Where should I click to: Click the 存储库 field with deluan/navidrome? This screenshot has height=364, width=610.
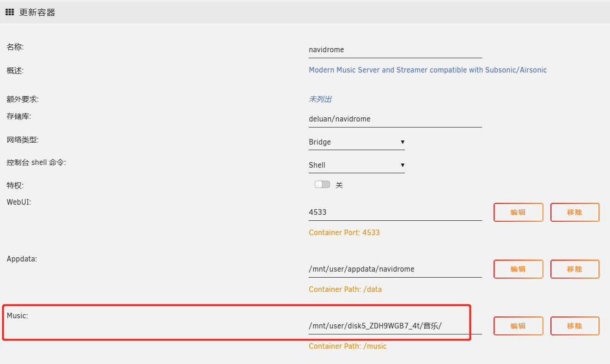tap(395, 119)
